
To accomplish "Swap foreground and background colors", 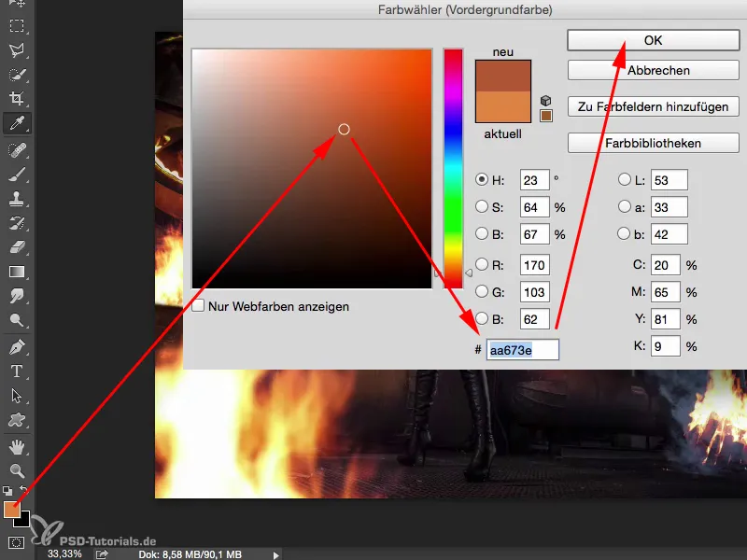I will click(23, 489).
